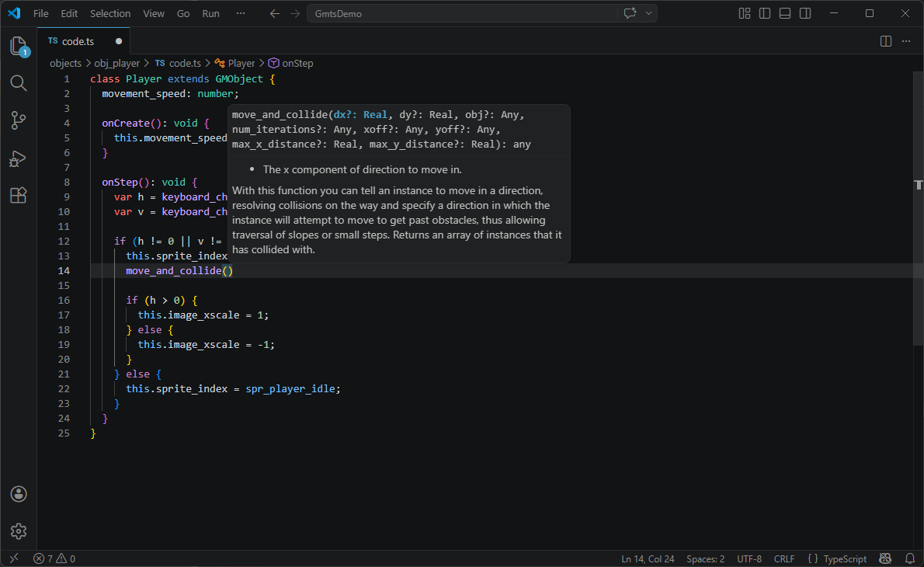Toggle the secondary side bar
This screenshot has width=924, height=567.
pos(805,13)
